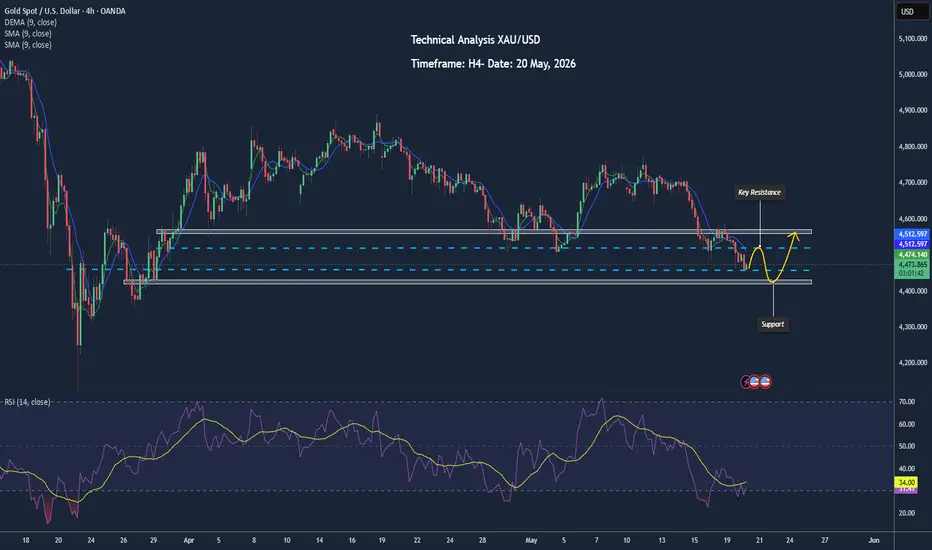
Task: Click the 4,600.000 price axis label
Action: click(x=912, y=219)
